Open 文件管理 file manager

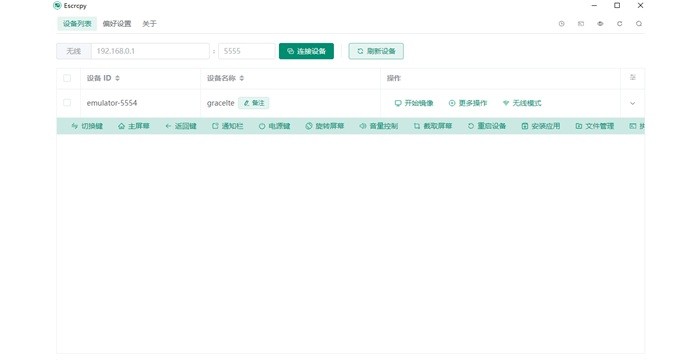[x=595, y=126]
